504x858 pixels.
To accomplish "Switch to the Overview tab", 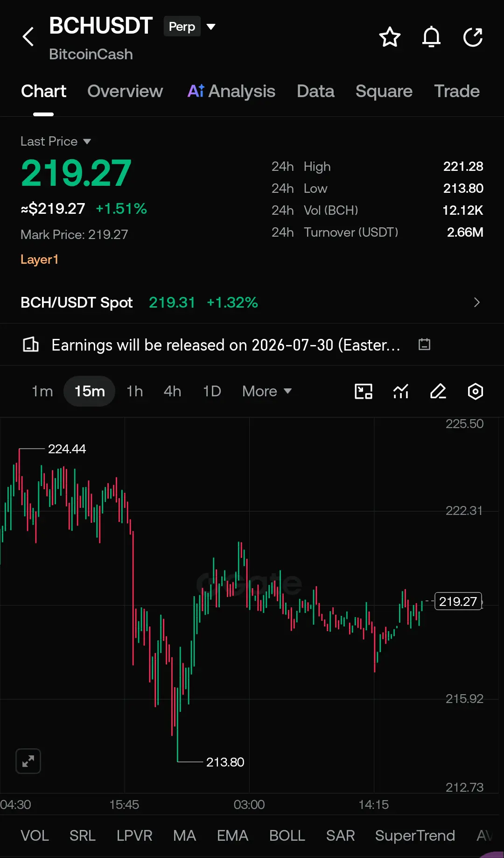I will (x=125, y=91).
